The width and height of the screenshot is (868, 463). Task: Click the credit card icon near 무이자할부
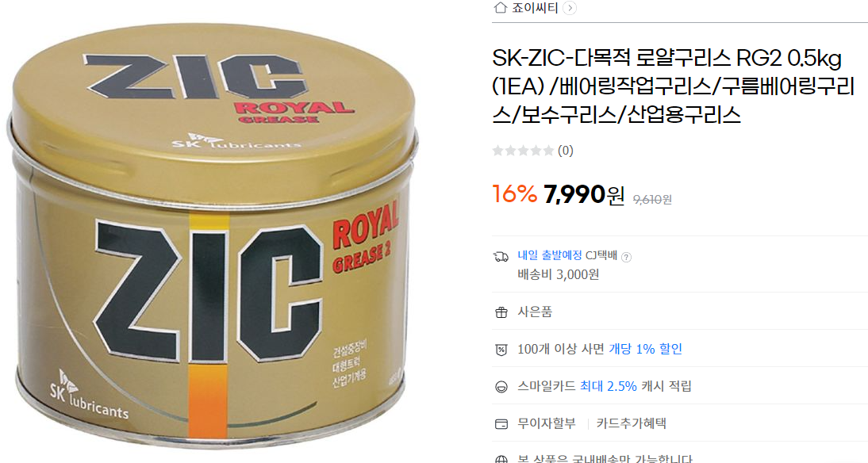(x=501, y=424)
